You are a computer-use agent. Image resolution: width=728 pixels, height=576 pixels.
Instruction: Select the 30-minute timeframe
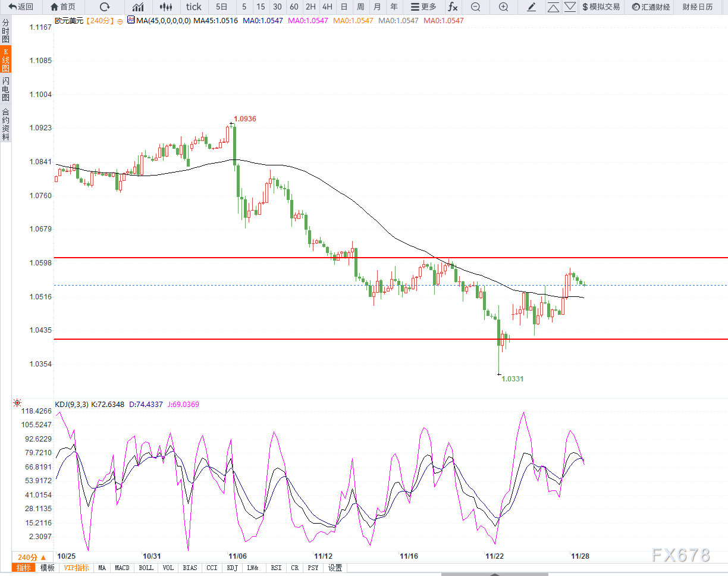[x=277, y=7]
